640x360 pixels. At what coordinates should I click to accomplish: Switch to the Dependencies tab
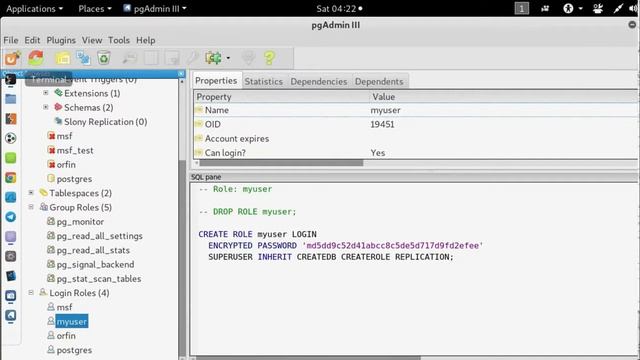point(319,81)
